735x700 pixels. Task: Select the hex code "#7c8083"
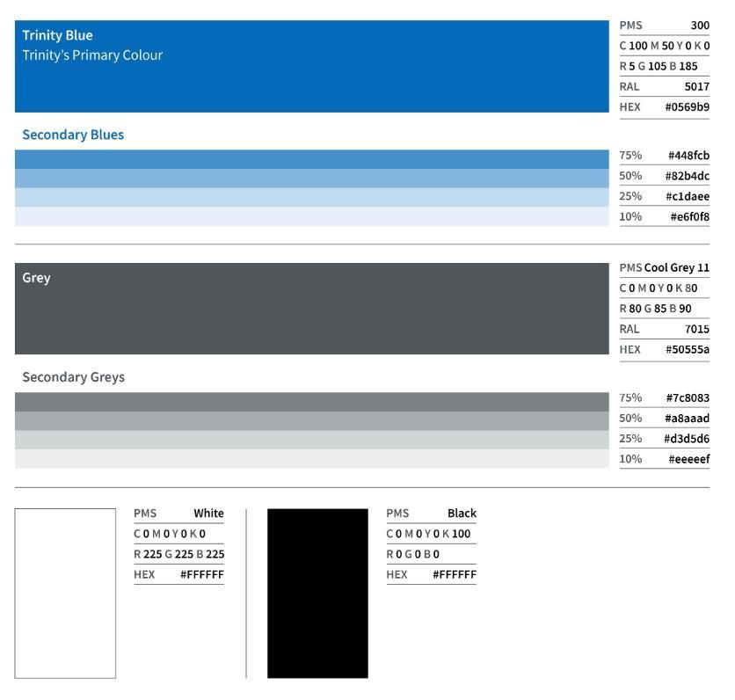point(688,397)
